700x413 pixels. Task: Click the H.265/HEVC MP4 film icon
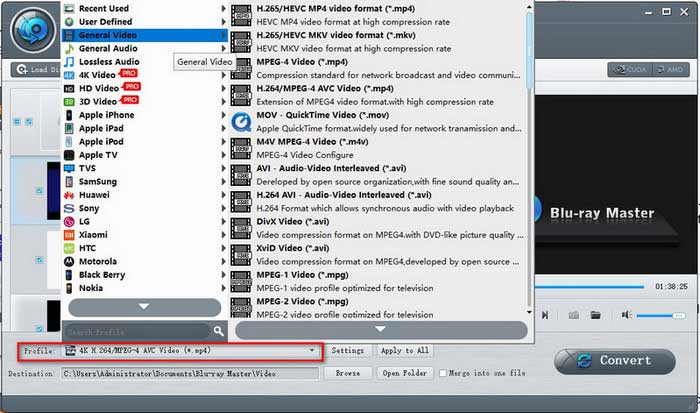click(x=240, y=14)
